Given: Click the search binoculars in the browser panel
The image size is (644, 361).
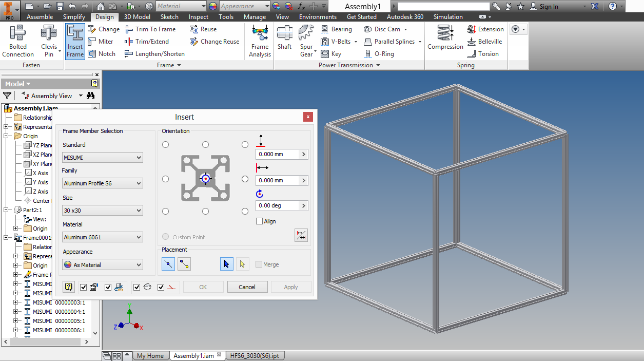Looking at the screenshot, I should pos(89,96).
